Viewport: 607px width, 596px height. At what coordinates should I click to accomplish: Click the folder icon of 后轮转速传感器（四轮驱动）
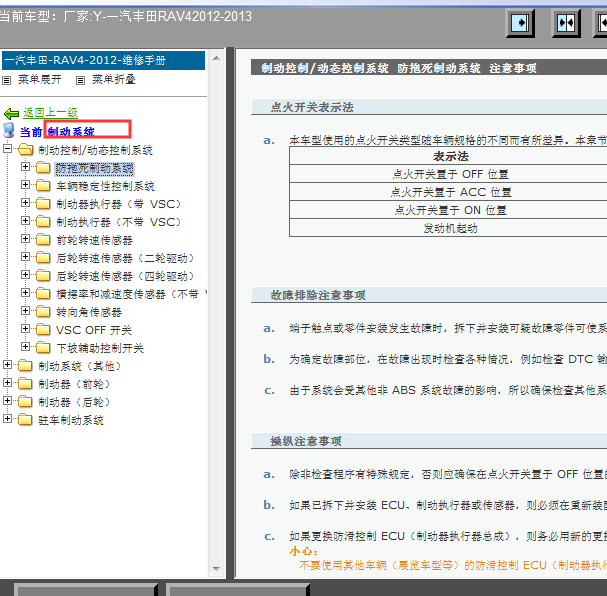coord(43,276)
